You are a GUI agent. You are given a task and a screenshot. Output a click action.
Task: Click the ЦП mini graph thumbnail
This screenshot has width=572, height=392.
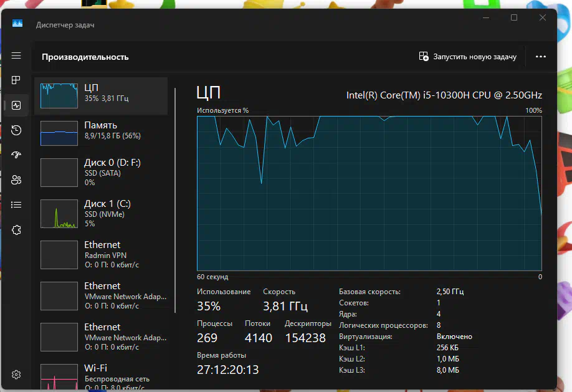point(59,95)
